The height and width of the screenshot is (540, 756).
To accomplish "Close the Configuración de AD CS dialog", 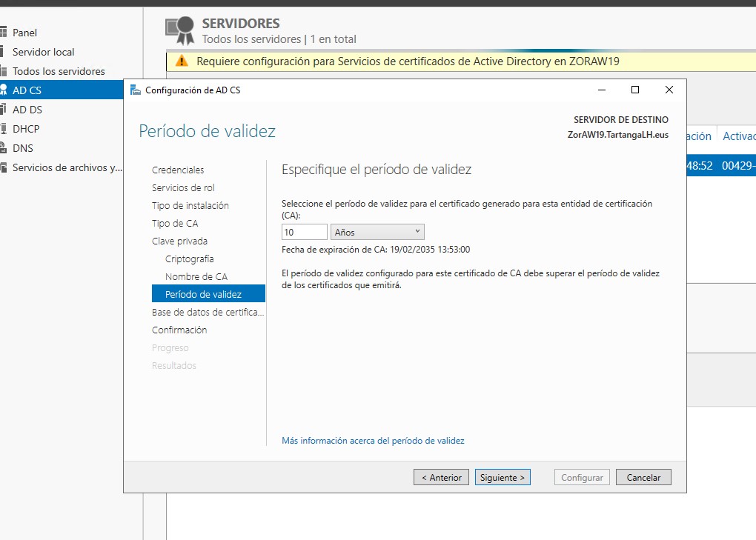I will (669, 90).
